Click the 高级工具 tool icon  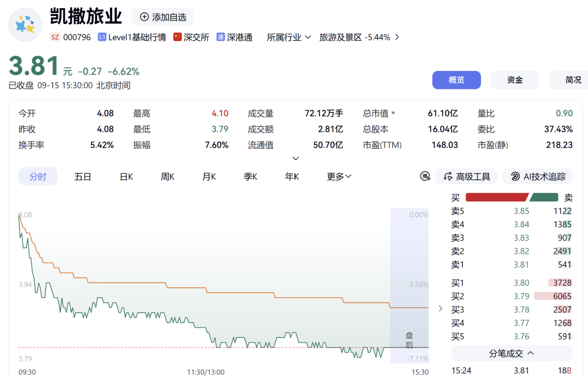[x=448, y=176]
